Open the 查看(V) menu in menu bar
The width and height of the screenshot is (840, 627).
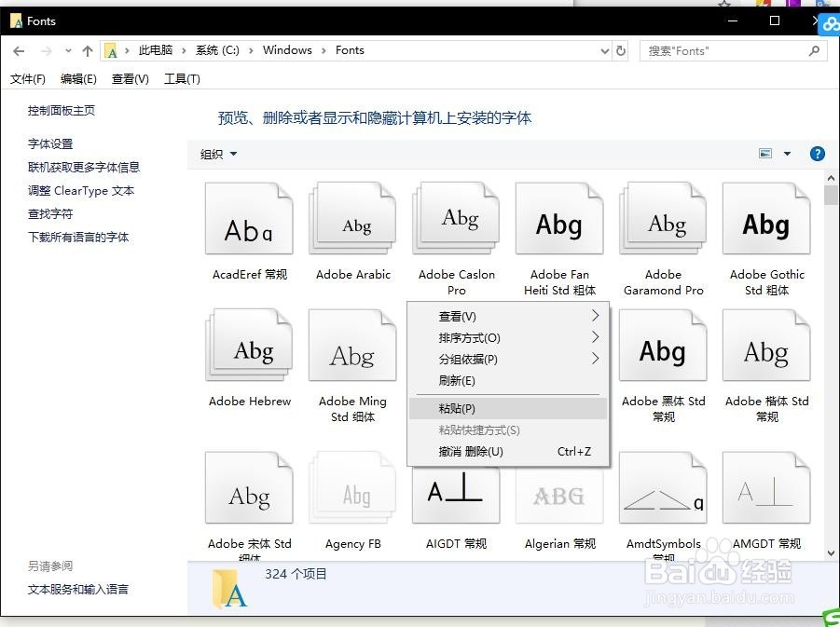coord(130,79)
